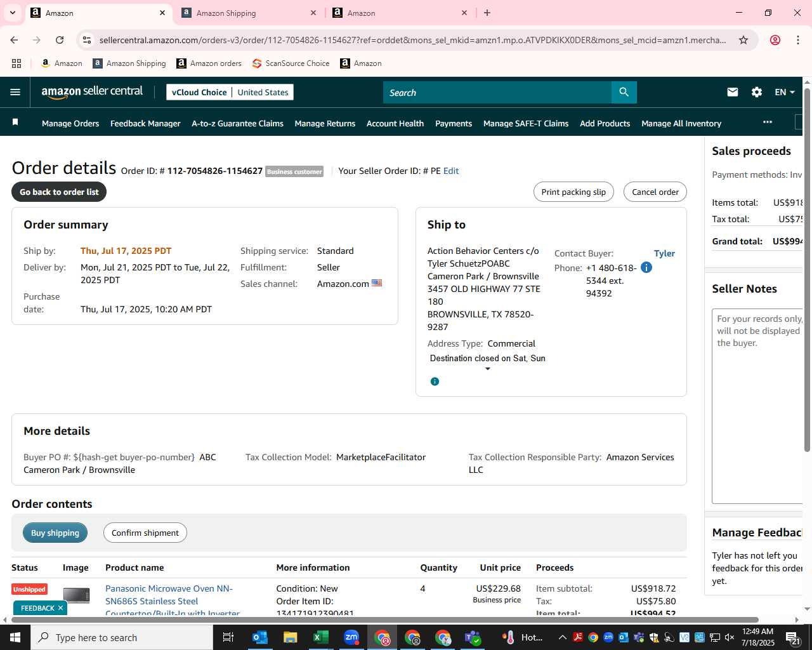Open the EN language dropdown
This screenshot has width=812, height=650.
coord(785,92)
